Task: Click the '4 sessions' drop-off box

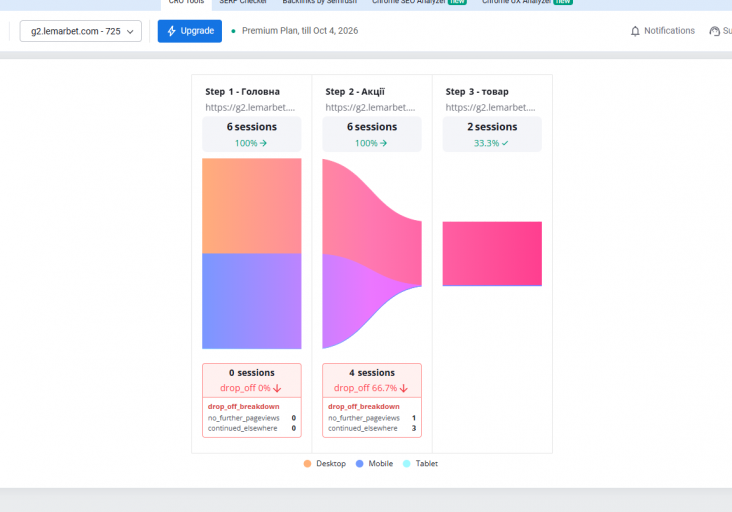Action: 372,380
